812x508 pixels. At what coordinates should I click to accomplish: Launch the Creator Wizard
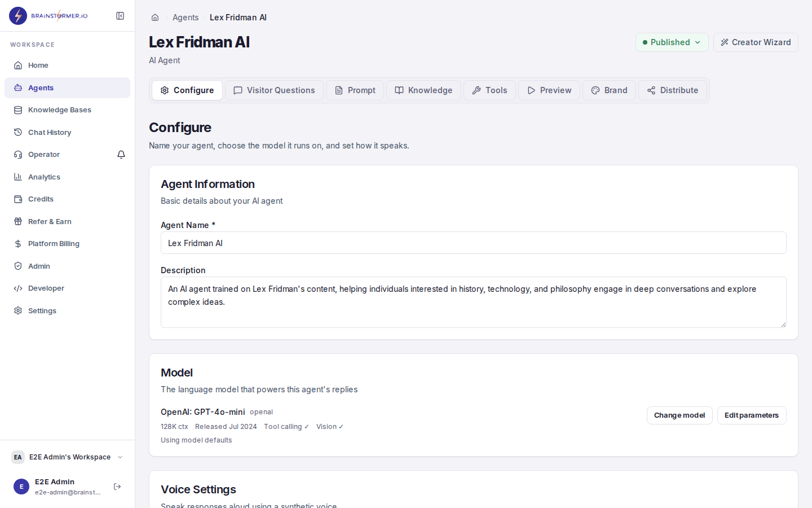[x=756, y=42]
